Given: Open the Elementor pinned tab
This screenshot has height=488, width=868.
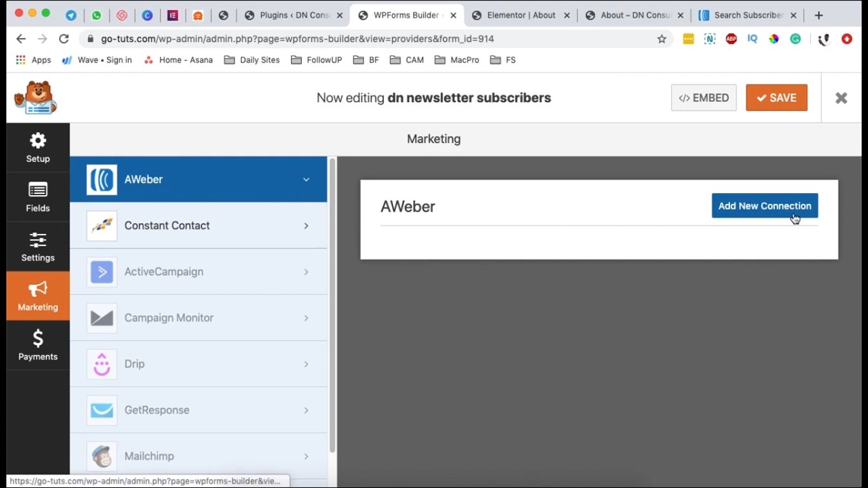Looking at the screenshot, I should [x=173, y=15].
